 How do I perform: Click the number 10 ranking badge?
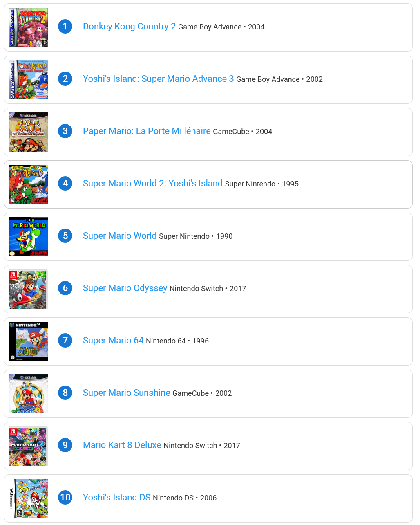[x=65, y=498]
